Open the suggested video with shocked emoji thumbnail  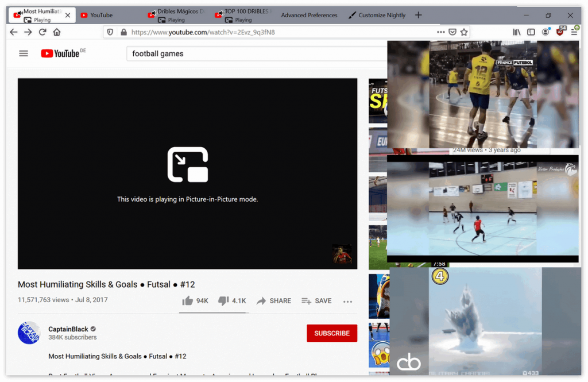379,345
